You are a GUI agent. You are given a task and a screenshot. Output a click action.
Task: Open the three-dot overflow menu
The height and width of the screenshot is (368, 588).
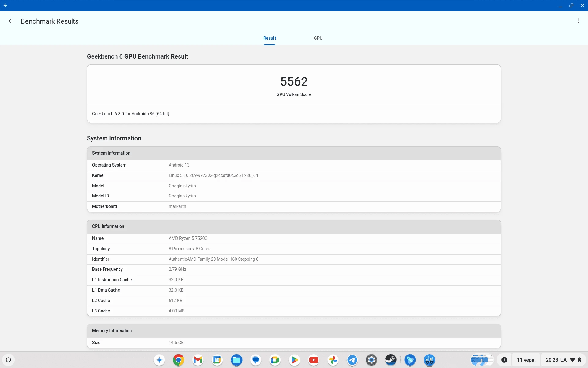pyautogui.click(x=579, y=21)
